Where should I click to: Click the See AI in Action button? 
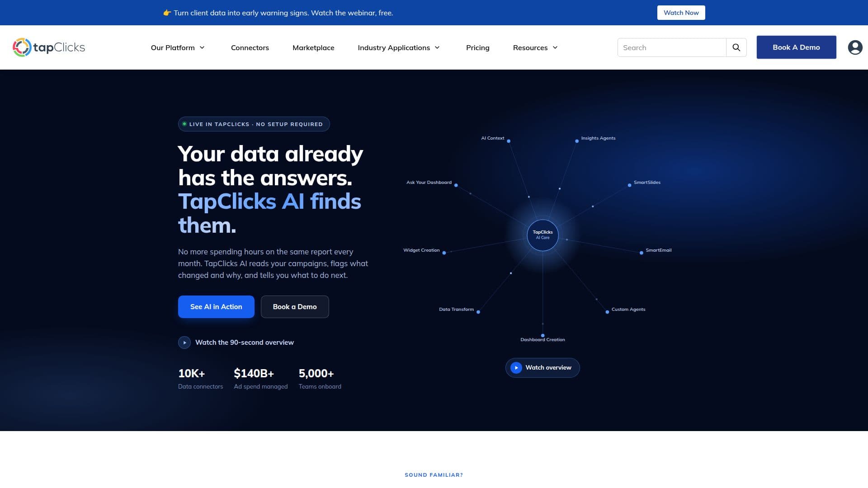[216, 307]
